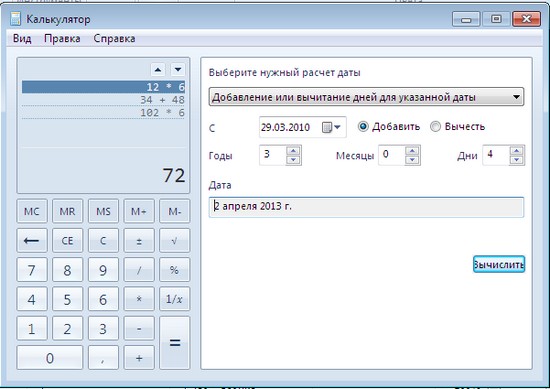
Task: Click the digit 4 key on keypad
Action: [x=32, y=299]
